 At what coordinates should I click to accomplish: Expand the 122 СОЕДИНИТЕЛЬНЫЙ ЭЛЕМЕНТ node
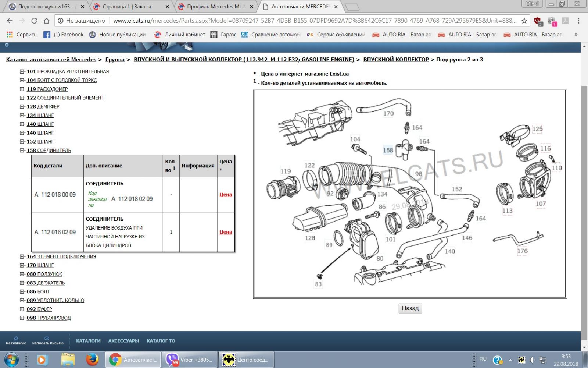point(22,98)
